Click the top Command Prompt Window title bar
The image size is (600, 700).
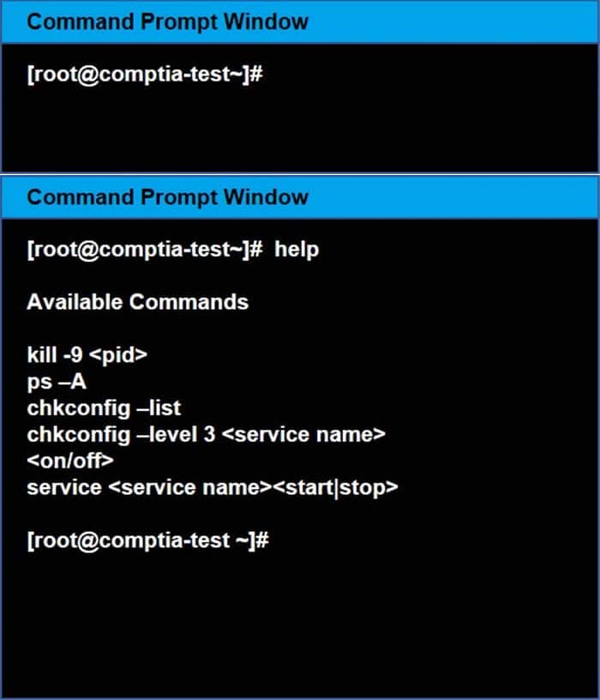pyautogui.click(x=300, y=22)
